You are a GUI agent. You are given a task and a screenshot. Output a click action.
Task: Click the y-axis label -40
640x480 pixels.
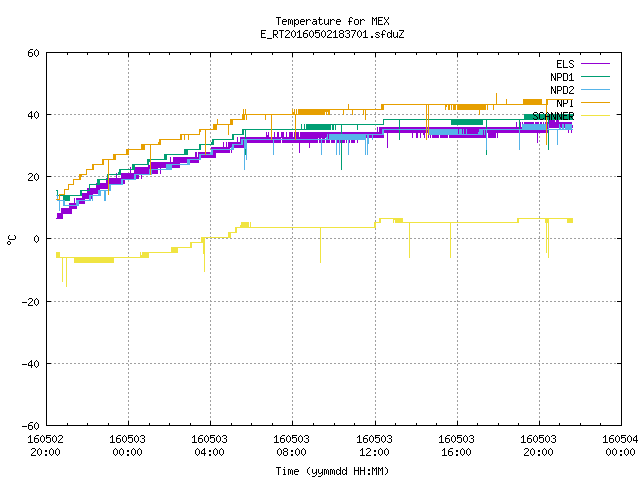31,364
